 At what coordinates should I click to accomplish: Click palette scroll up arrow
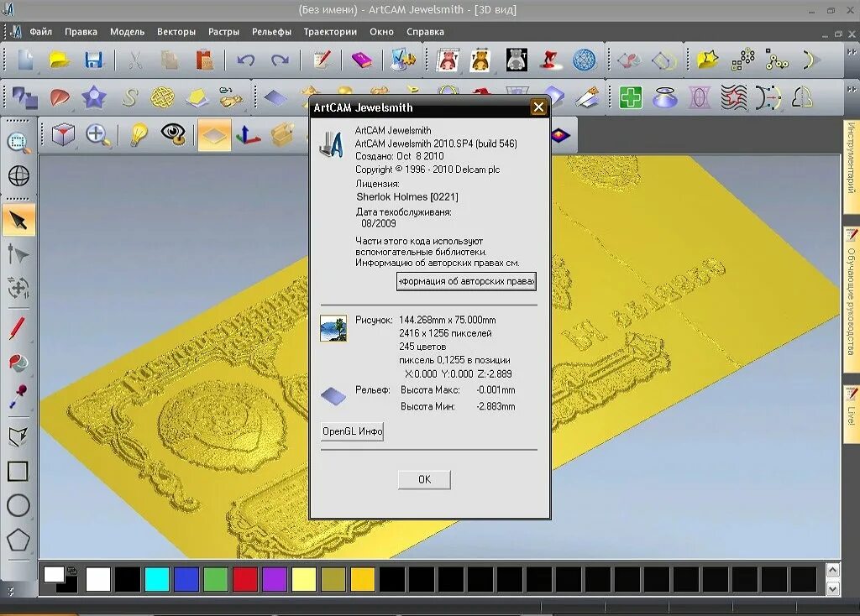click(832, 570)
